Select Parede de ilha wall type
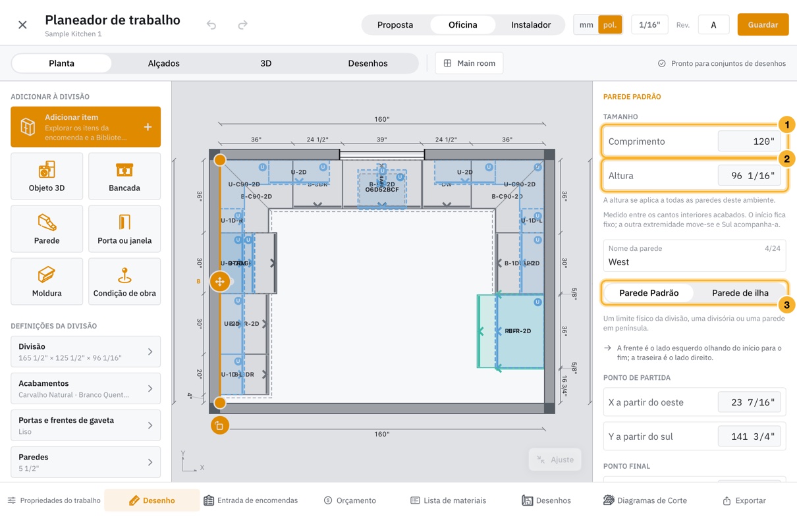Screen dimensions: 797x532 pyautogui.click(x=740, y=293)
